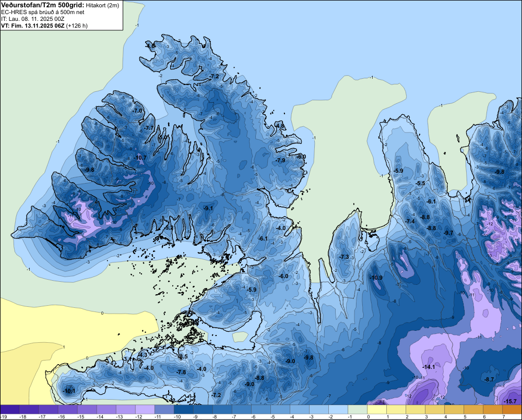
Task: Select yellow legend swatch between 0 and 1
Action: [x=377, y=410]
